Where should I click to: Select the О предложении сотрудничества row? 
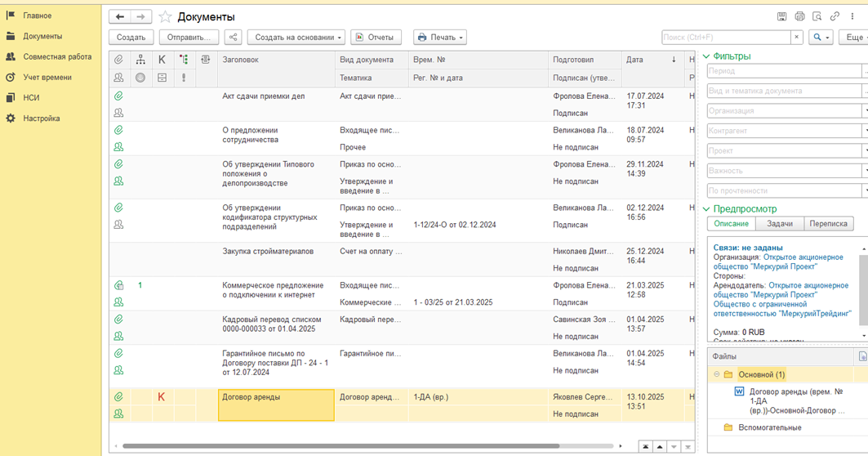(402, 139)
